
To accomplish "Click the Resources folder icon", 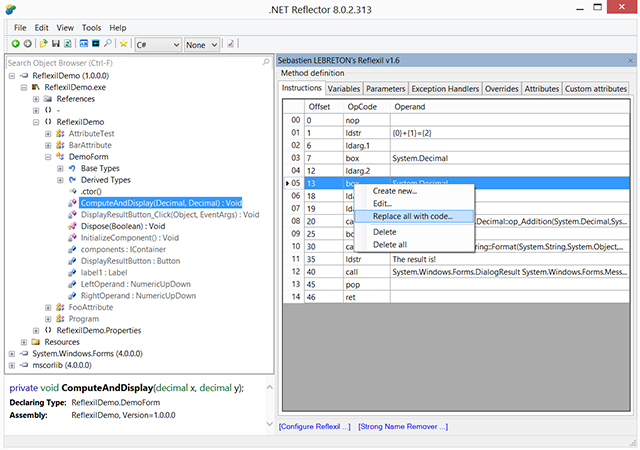I will pos(36,342).
